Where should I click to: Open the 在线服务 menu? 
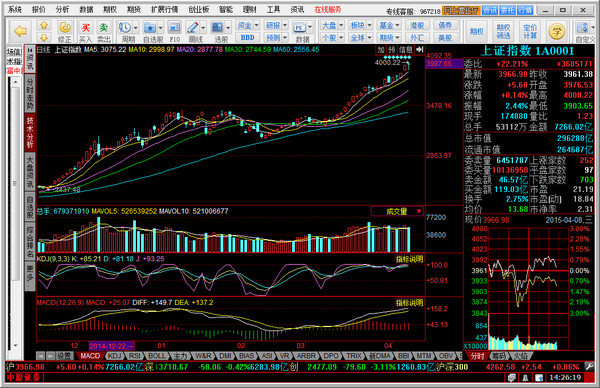pyautogui.click(x=328, y=10)
